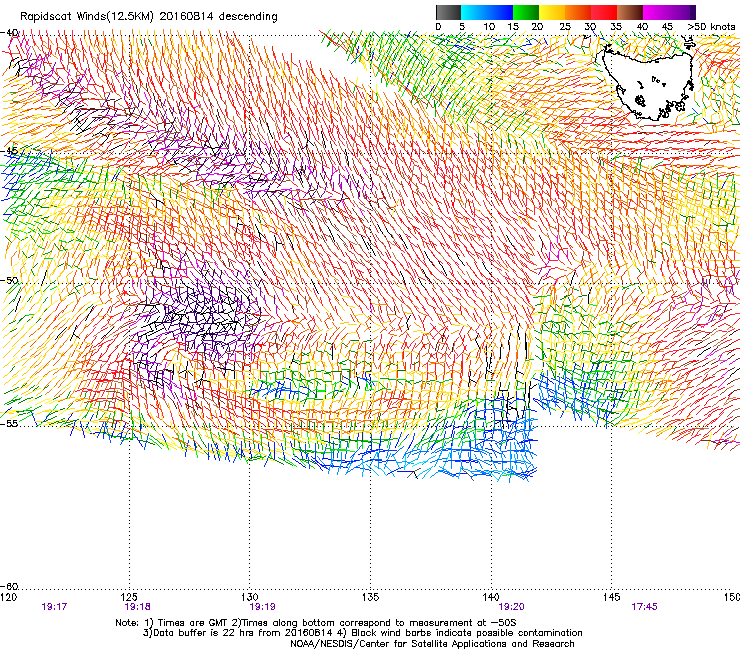Click the purple '19:19' time label
The width and height of the screenshot is (740, 650).
pos(262,607)
